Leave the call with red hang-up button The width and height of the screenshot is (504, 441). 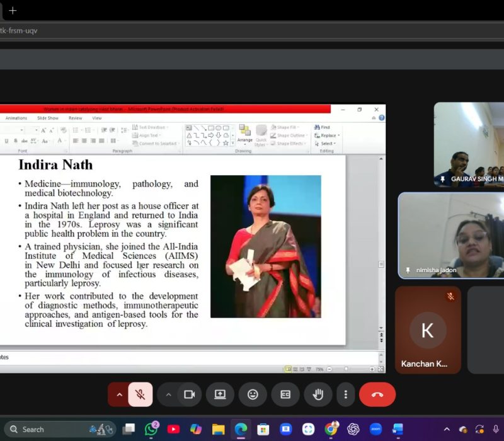tap(377, 394)
